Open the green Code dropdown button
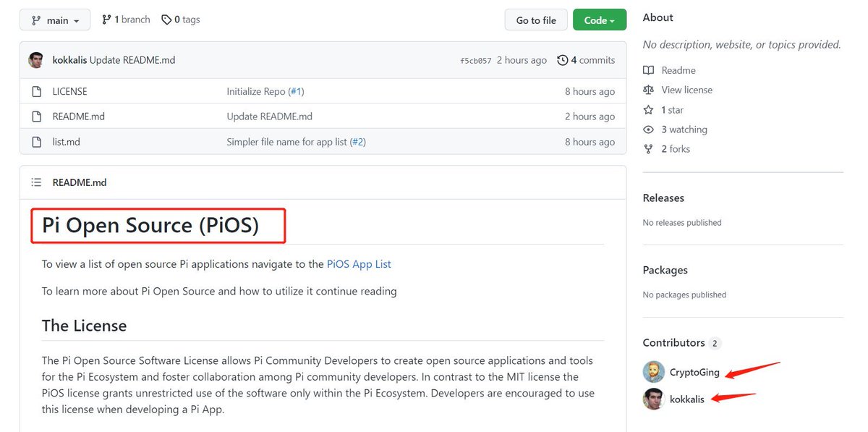 click(599, 20)
